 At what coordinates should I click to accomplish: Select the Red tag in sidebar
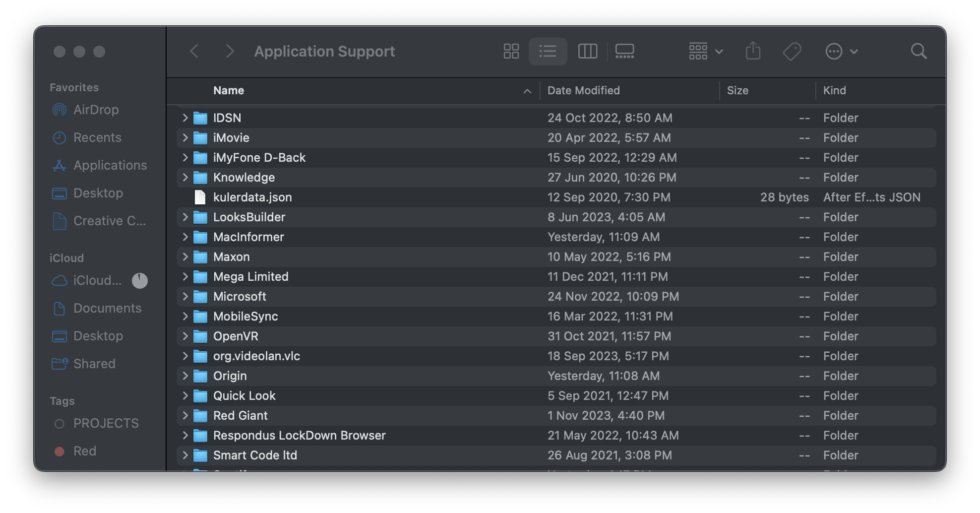coord(84,451)
